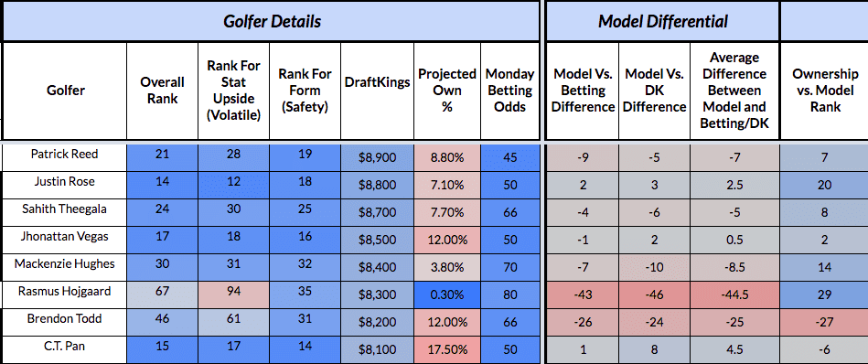Click Brendon Todd's -27 ownership rank cell
The image size is (868, 364).
(824, 322)
